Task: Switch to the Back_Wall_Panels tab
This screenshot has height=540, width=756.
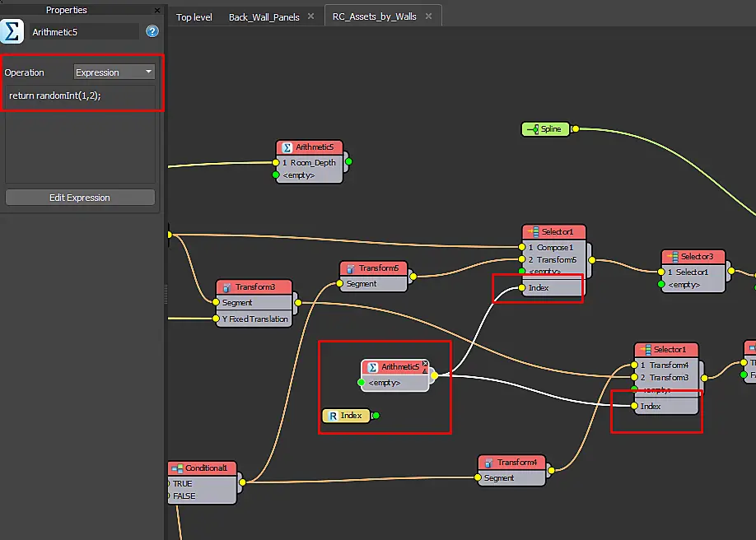Action: (264, 16)
